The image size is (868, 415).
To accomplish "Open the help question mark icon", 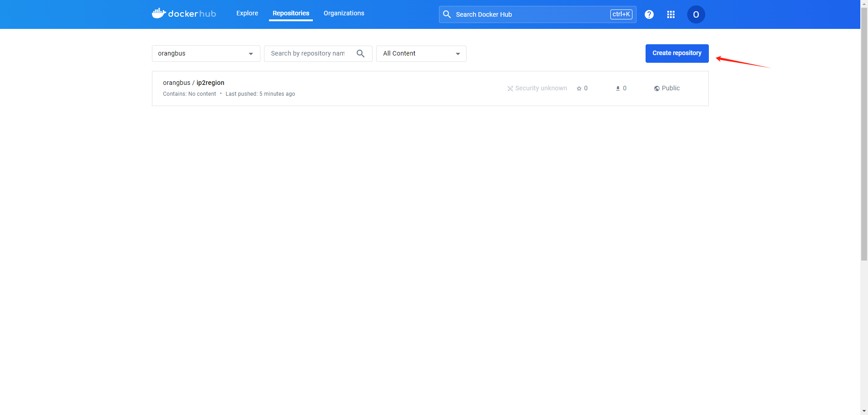I will (649, 14).
